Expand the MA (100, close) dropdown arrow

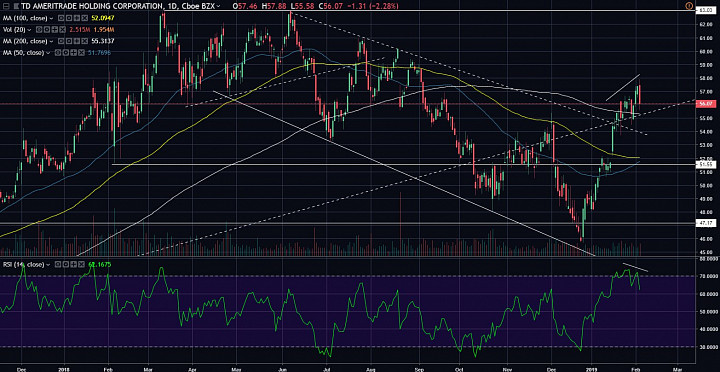pyautogui.click(x=51, y=18)
